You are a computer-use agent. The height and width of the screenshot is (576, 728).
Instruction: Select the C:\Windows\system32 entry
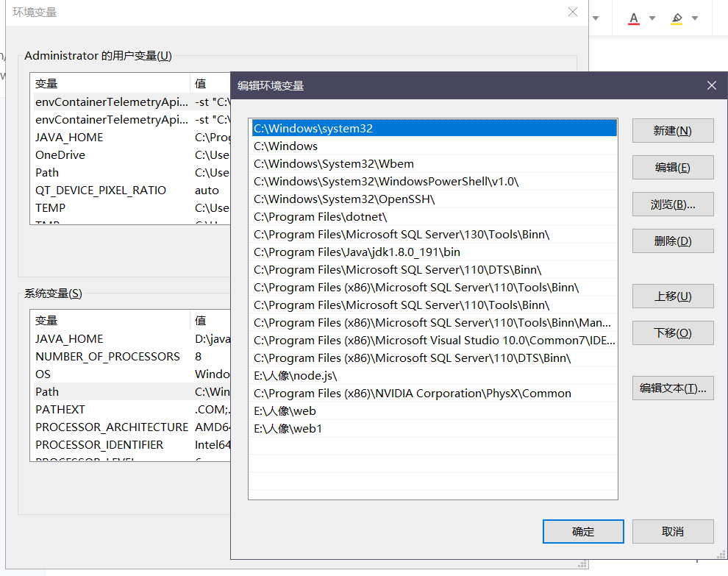pyautogui.click(x=434, y=128)
